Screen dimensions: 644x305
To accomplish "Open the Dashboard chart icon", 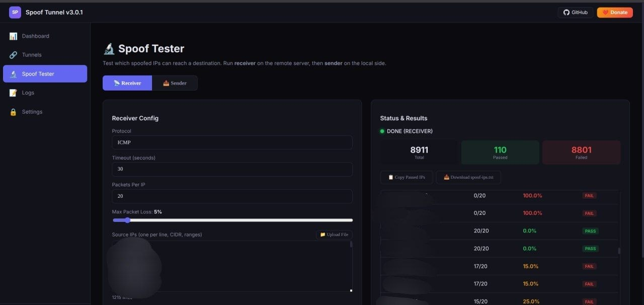I will (x=13, y=36).
